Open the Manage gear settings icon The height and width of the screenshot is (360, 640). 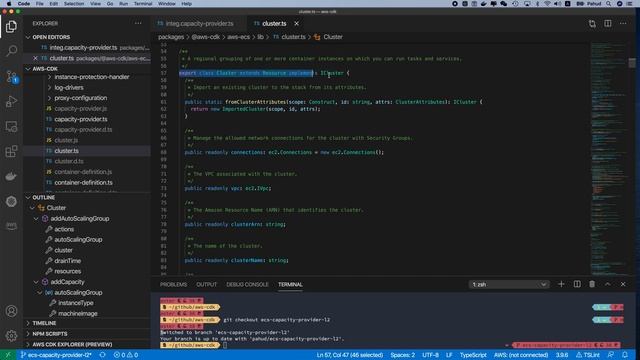pos(11,336)
